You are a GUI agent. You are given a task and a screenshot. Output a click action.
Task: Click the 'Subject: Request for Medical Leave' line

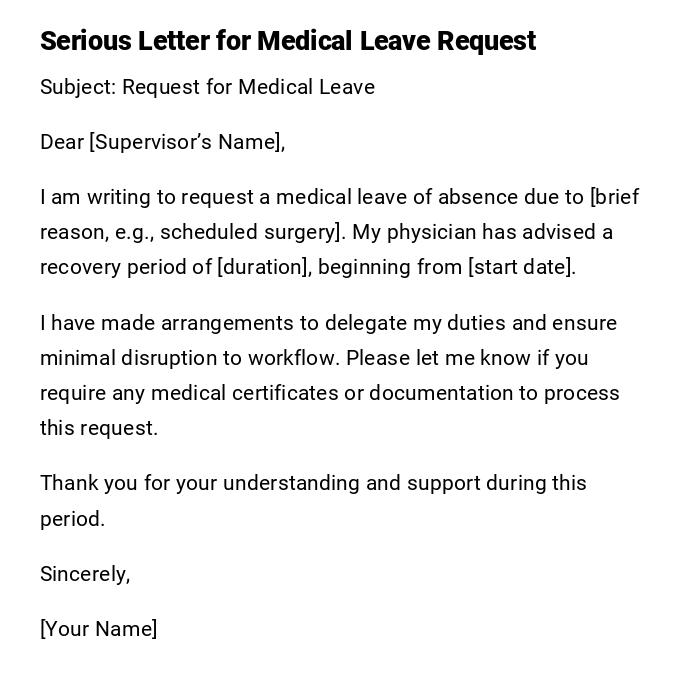207,87
